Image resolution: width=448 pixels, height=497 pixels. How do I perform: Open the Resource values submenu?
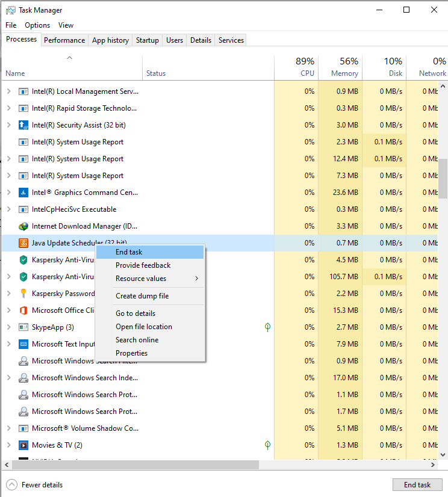click(150, 279)
